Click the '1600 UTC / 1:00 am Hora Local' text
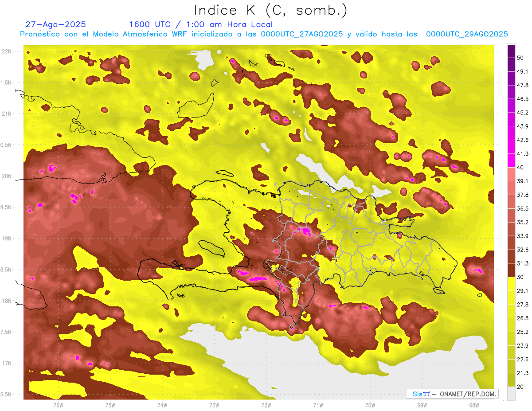The width and height of the screenshot is (532, 411). point(201,24)
